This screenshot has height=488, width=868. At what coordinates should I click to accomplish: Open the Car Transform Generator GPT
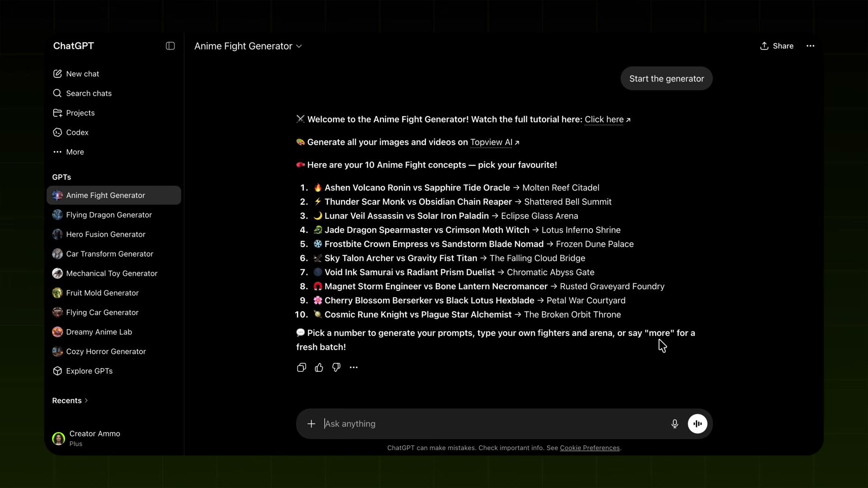click(114, 254)
